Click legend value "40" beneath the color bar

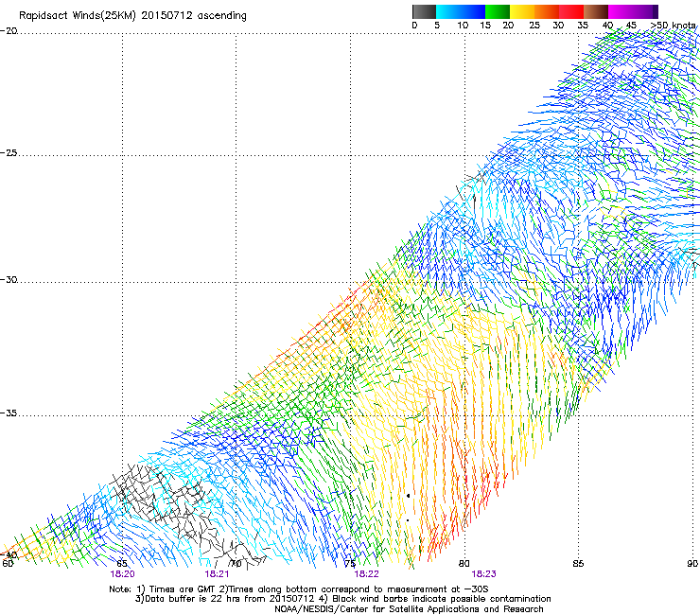607,26
